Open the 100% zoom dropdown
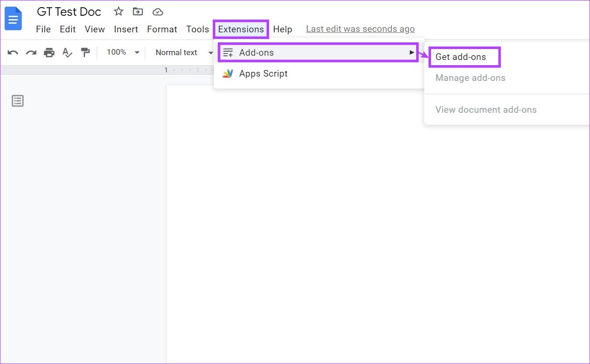 coord(123,52)
